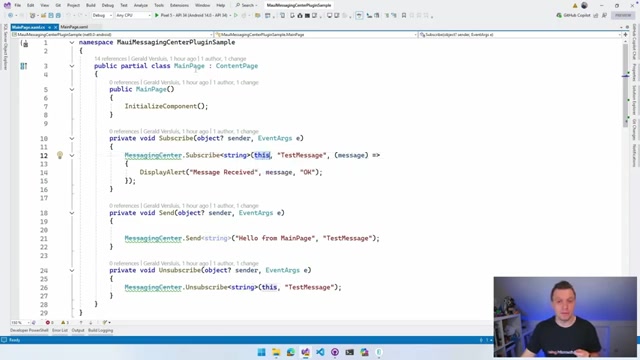Click the lightbulb quick actions icon
Screen dimensions: 640x360
click(60, 155)
